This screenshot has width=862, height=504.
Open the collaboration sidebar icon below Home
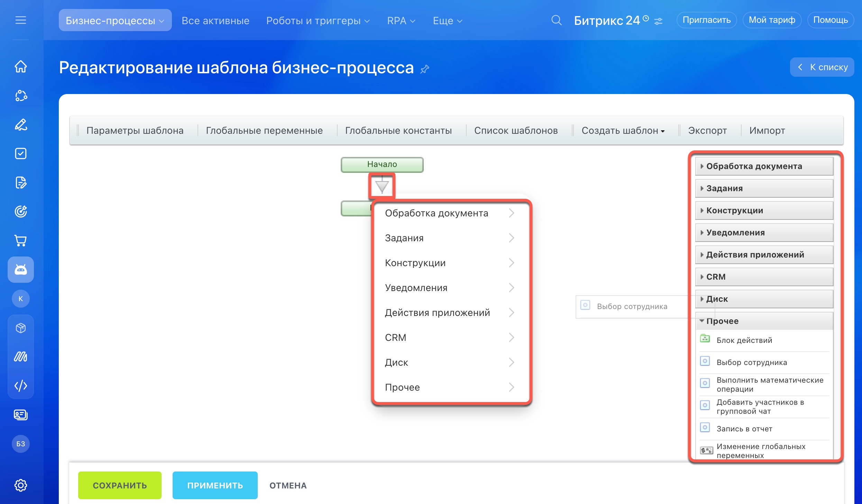(x=21, y=95)
